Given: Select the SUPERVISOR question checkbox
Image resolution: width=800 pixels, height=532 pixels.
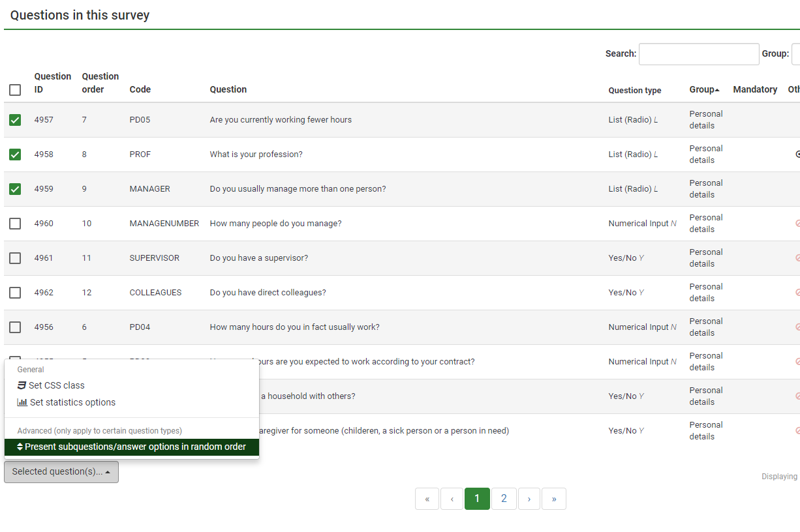Looking at the screenshot, I should coord(15,258).
